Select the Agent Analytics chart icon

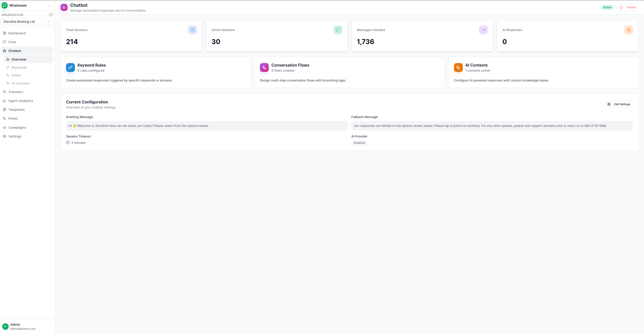click(5, 101)
